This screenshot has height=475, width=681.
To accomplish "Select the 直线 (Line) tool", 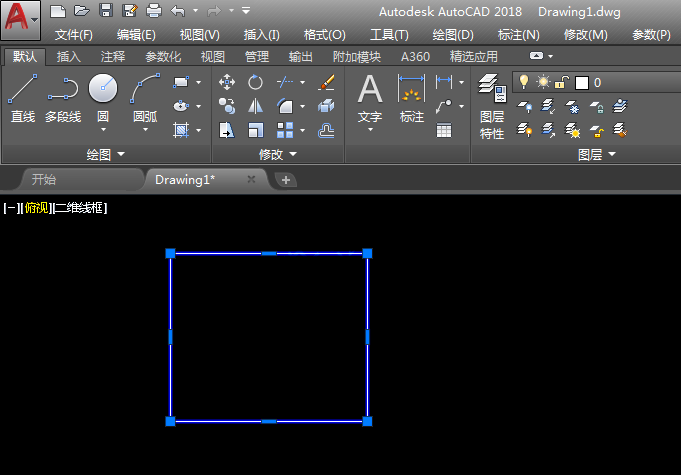I will 22,98.
